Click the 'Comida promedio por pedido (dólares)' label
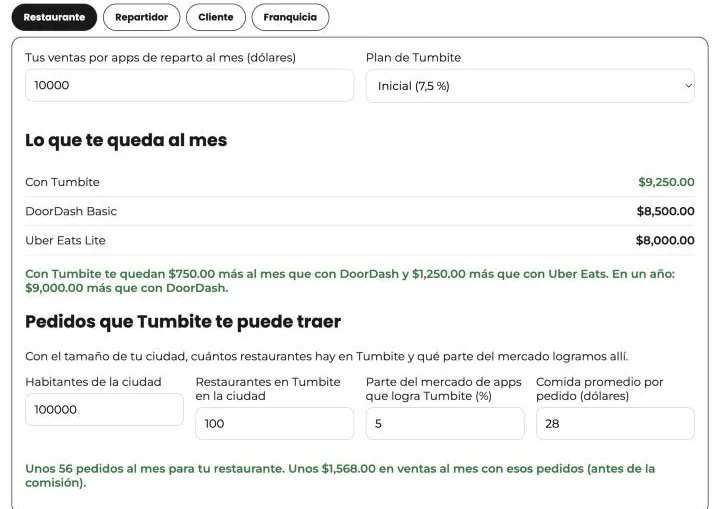 600,389
